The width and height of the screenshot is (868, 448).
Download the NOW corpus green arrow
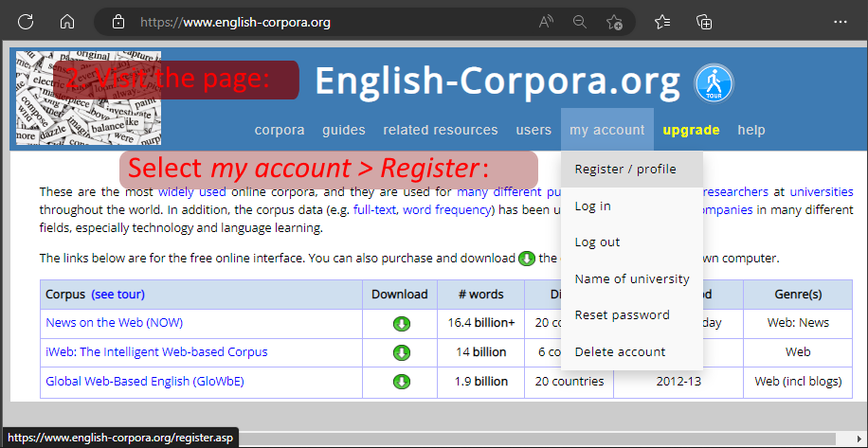point(402,323)
